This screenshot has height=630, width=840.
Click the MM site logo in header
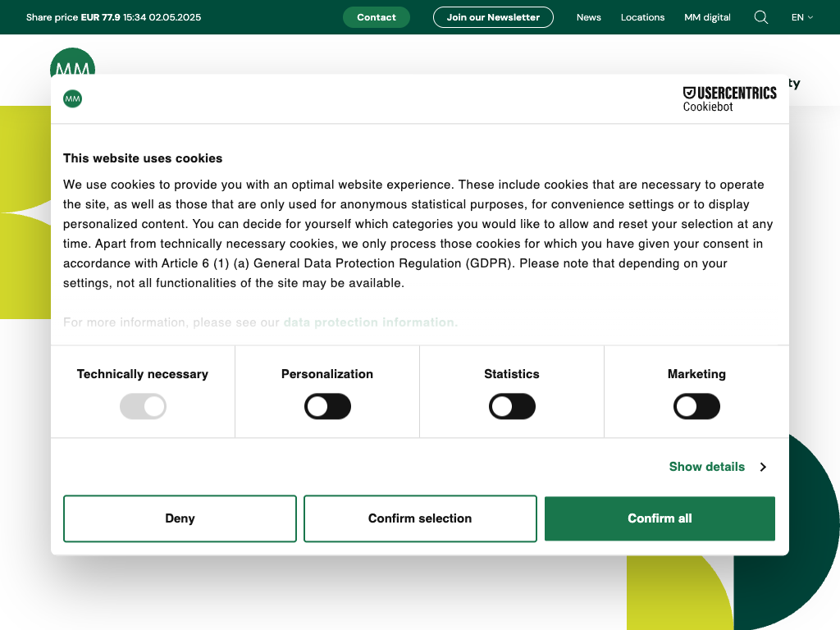[72, 62]
